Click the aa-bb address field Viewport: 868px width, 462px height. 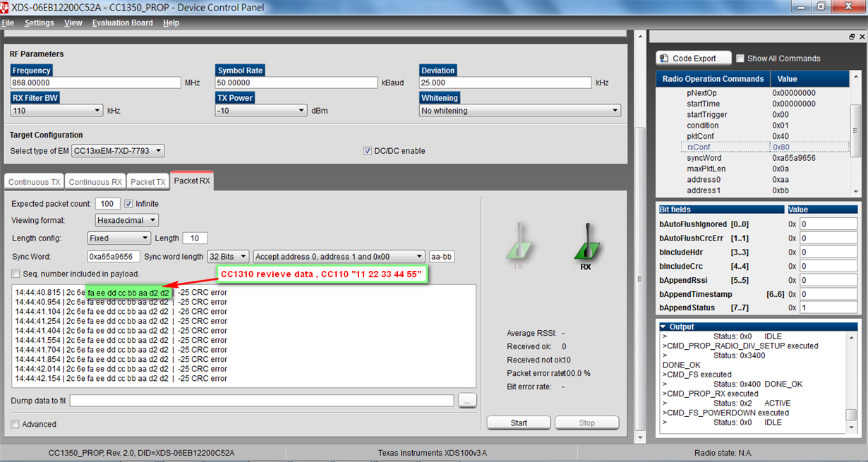click(442, 257)
